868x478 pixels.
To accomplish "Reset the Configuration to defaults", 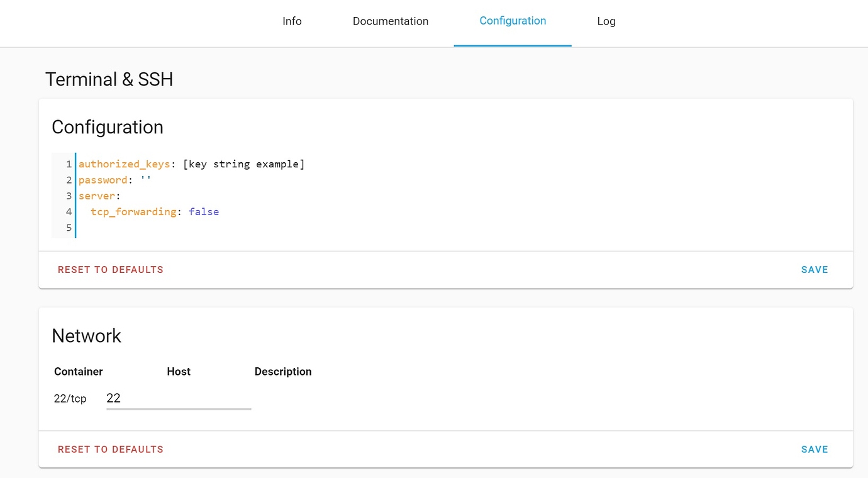I will [x=110, y=269].
